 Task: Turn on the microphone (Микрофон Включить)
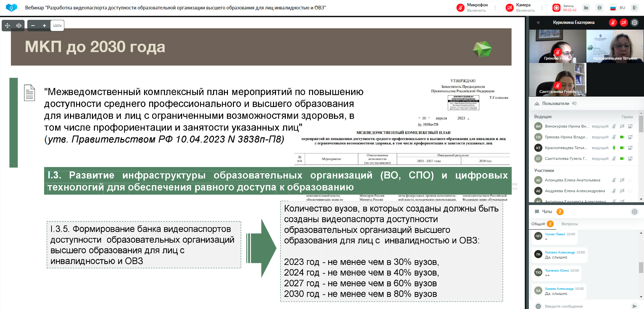point(473,8)
